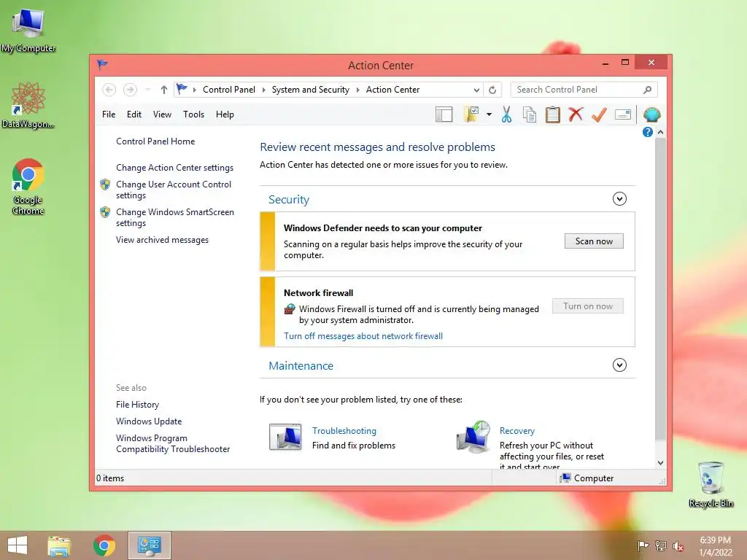Click the clock in system tray
Screen dimensions: 747x560
click(x=715, y=546)
